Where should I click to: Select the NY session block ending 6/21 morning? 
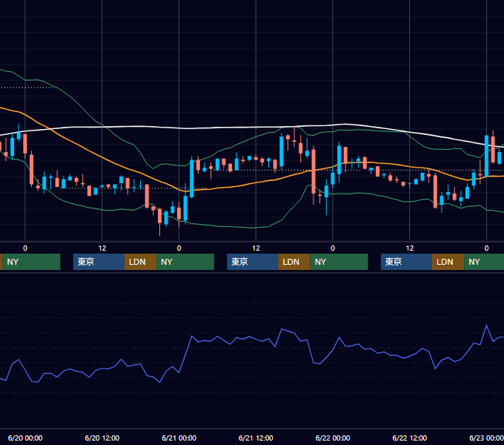pyautogui.click(x=185, y=262)
